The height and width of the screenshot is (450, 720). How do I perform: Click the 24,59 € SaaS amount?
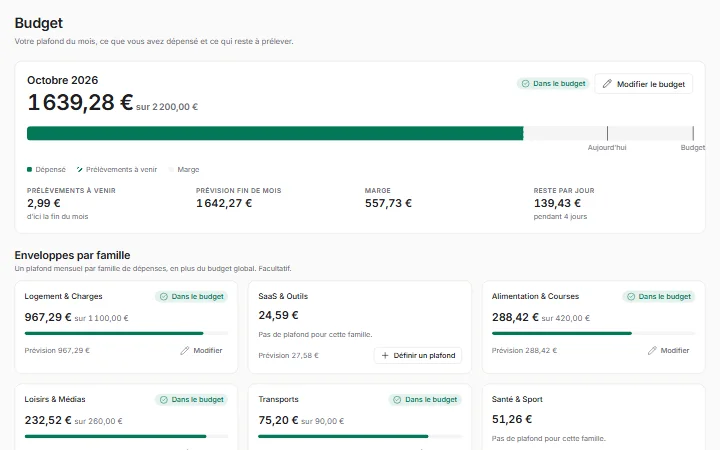tap(278, 315)
